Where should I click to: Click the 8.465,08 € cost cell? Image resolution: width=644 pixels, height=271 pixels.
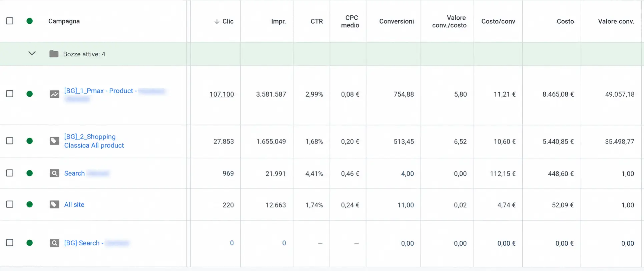point(558,94)
